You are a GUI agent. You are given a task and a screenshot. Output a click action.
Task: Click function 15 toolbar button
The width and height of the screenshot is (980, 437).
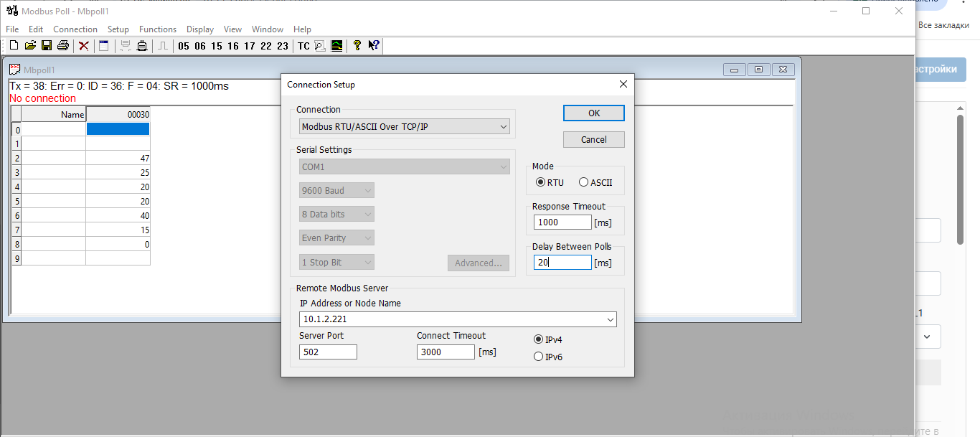[x=217, y=46]
